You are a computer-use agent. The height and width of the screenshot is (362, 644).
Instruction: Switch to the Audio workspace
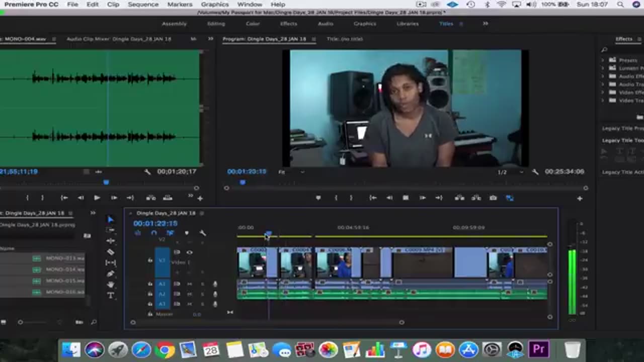point(326,24)
